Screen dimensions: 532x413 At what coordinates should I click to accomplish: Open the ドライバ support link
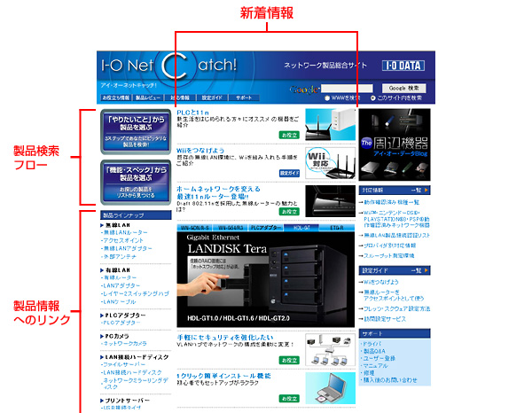[372, 344]
